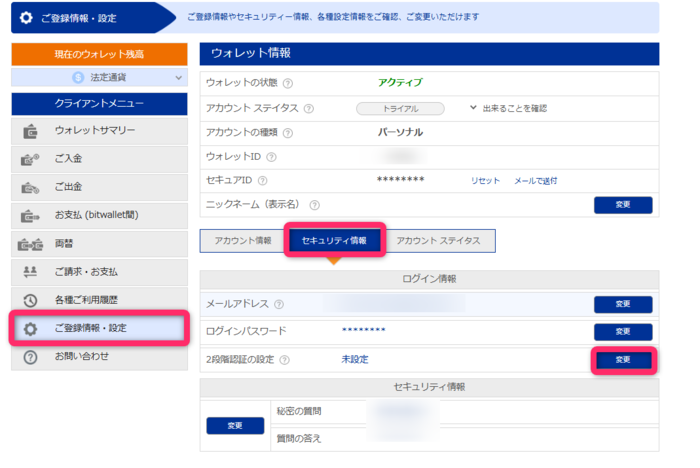Click 変更 button for メールアドレス
Screen dimensions: 700x468
pyautogui.click(x=623, y=305)
